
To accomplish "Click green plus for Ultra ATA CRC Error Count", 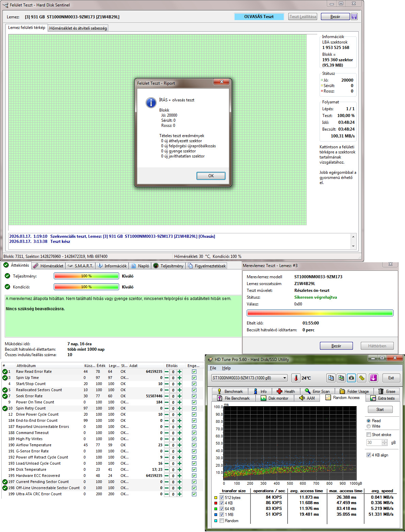I will [x=179, y=494].
